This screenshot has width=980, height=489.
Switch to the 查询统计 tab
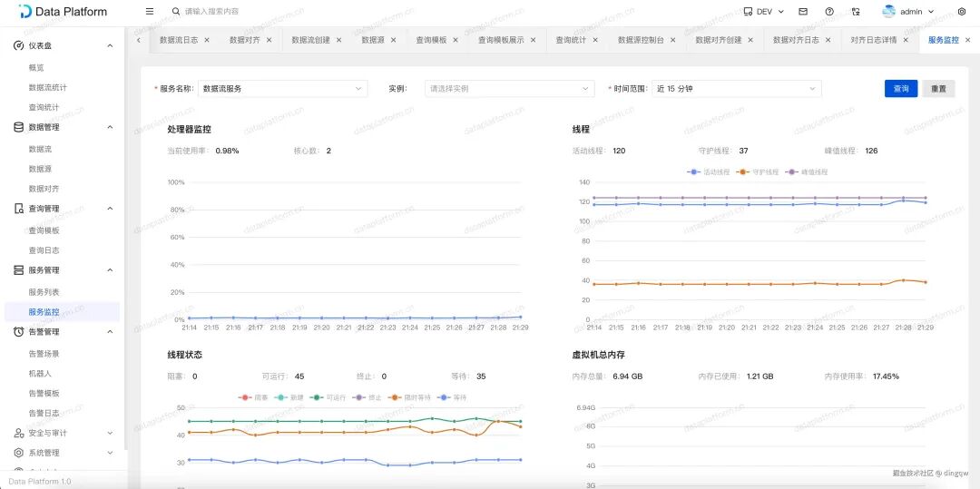pyautogui.click(x=571, y=39)
